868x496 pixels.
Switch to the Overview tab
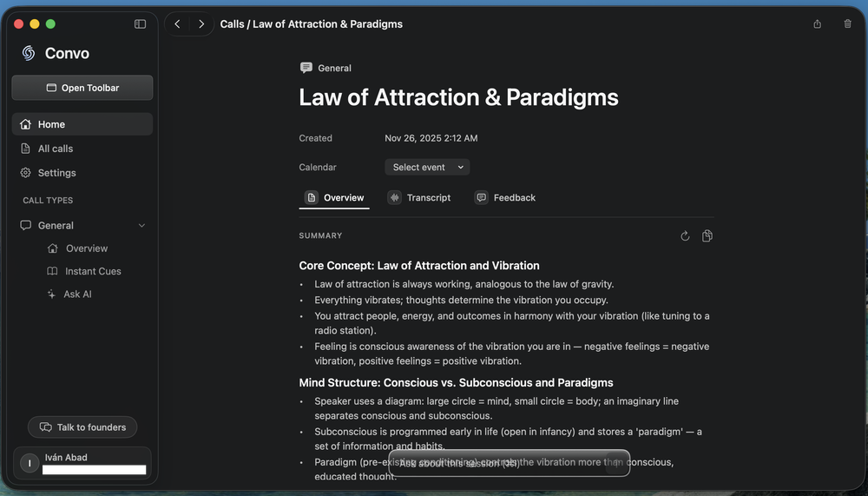tap(334, 198)
